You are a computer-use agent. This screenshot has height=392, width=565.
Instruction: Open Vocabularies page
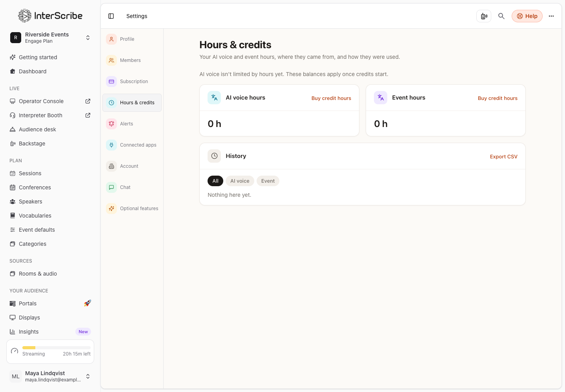pos(50,216)
